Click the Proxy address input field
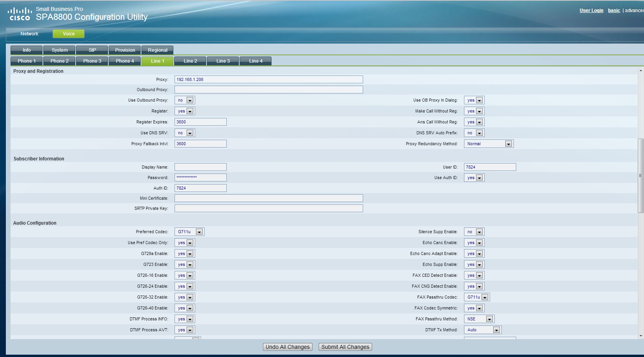Screen dimensions: 644x357 [x=268, y=79]
